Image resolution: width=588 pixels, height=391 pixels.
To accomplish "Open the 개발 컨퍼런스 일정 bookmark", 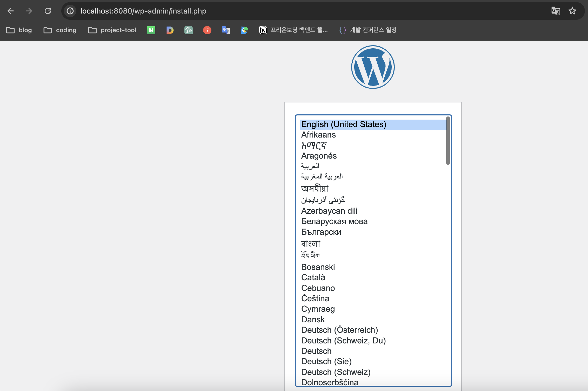I will 368,30.
